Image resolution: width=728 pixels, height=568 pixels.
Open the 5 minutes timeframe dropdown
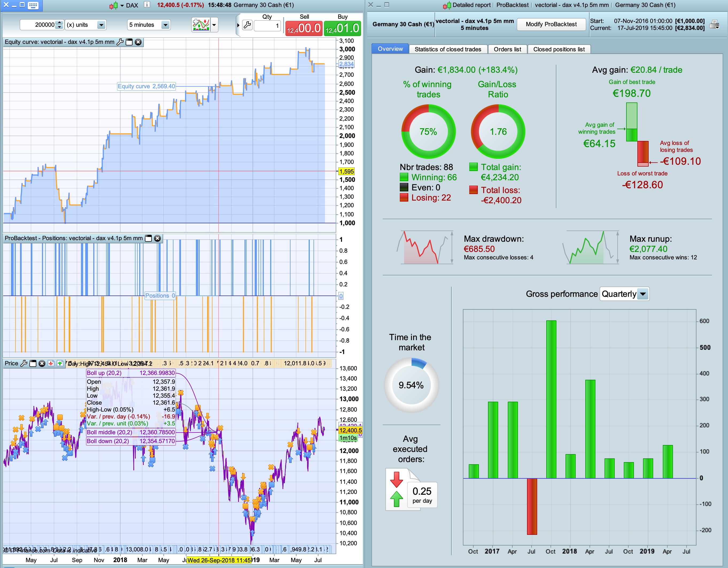pos(165,25)
